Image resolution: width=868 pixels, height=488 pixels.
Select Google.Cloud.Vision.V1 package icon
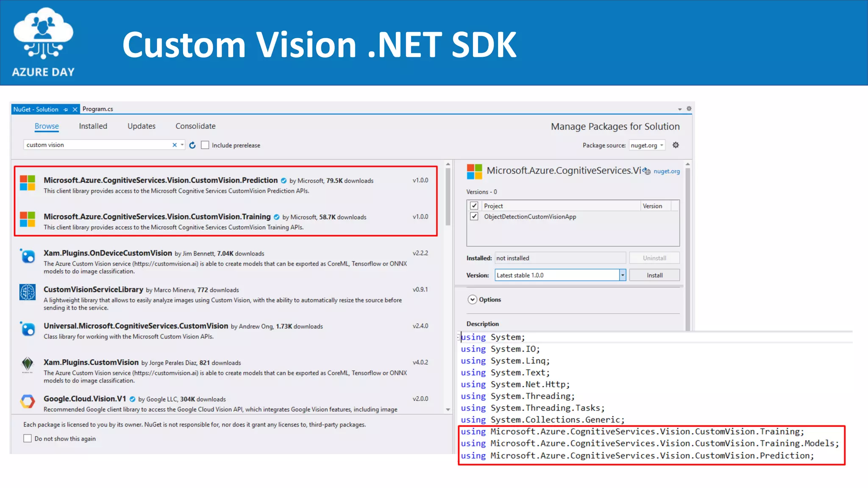coord(28,401)
